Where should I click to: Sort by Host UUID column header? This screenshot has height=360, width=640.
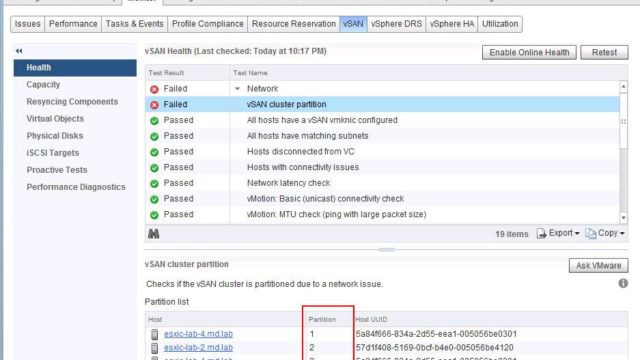tap(491, 319)
